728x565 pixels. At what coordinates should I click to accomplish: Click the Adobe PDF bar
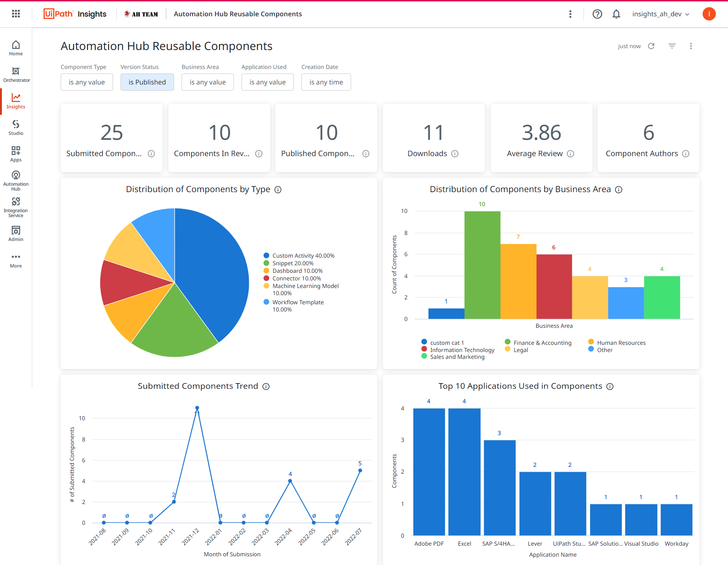pyautogui.click(x=429, y=472)
